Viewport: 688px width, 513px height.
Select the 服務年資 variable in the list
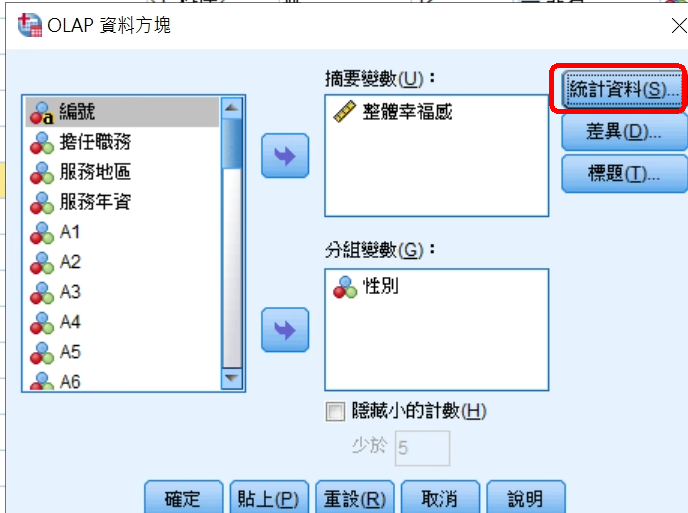(122, 202)
